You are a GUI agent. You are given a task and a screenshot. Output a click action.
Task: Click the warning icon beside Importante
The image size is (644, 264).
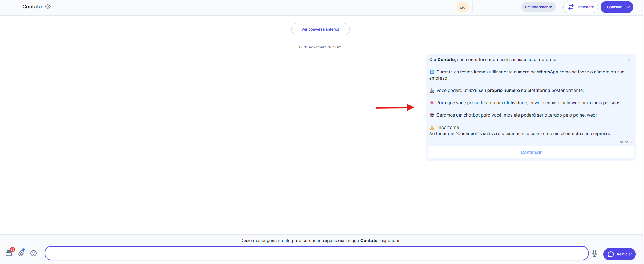(432, 128)
